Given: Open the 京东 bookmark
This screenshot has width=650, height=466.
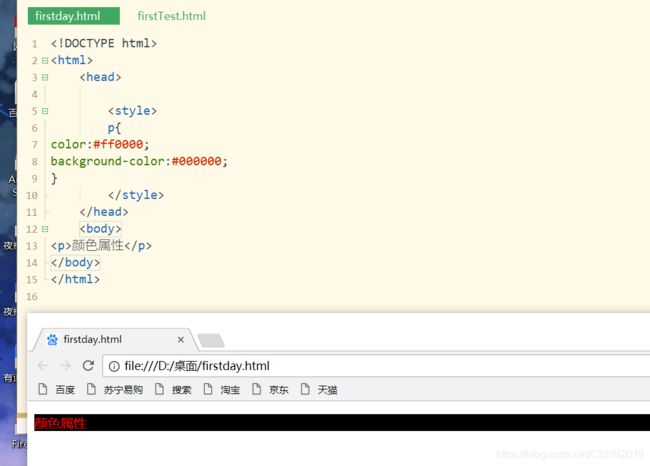Looking at the screenshot, I should click(270, 390).
